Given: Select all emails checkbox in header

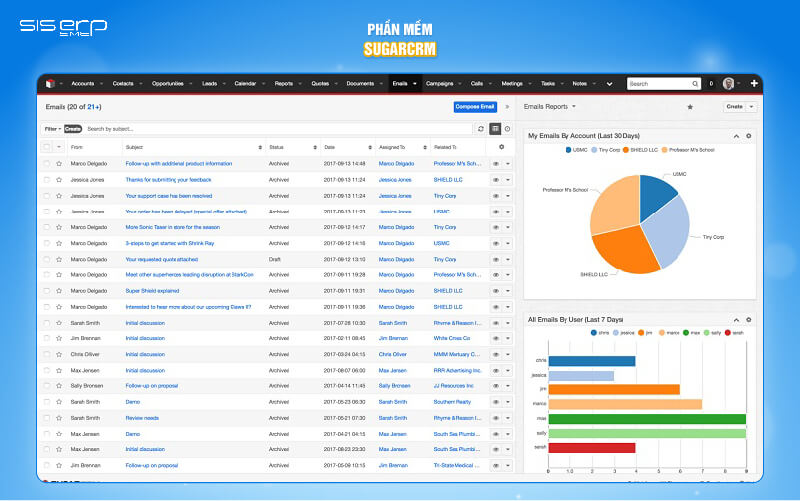Looking at the screenshot, I should 46,147.
